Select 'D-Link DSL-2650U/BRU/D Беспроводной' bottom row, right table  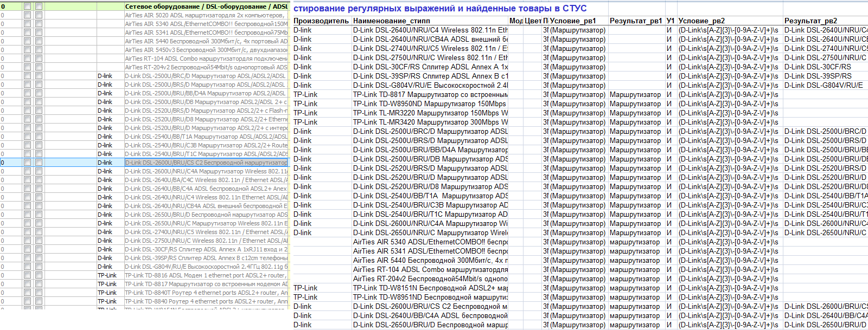coord(430,325)
